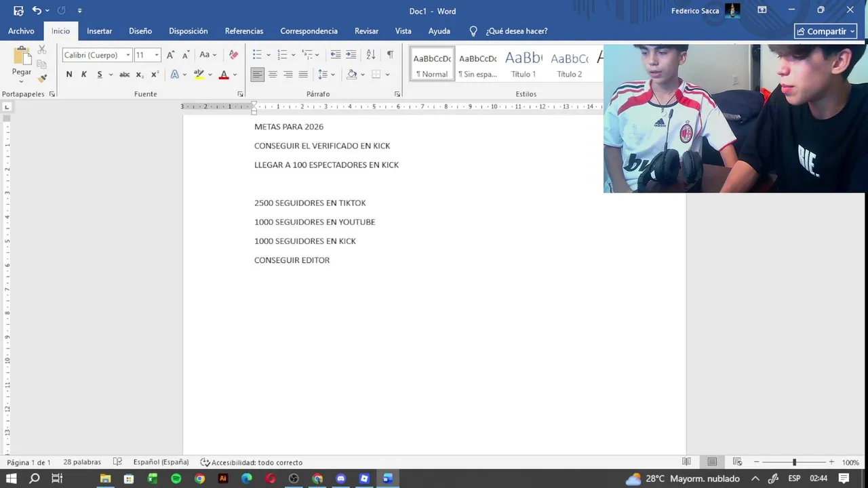
Task: Click the 28 palabras word count
Action: coord(82,462)
